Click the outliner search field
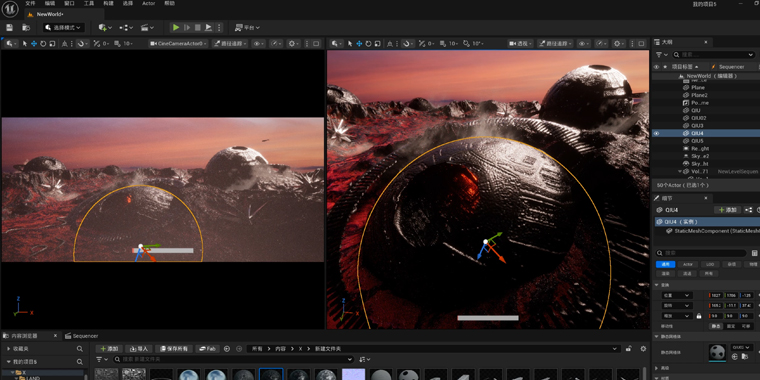 click(x=714, y=55)
